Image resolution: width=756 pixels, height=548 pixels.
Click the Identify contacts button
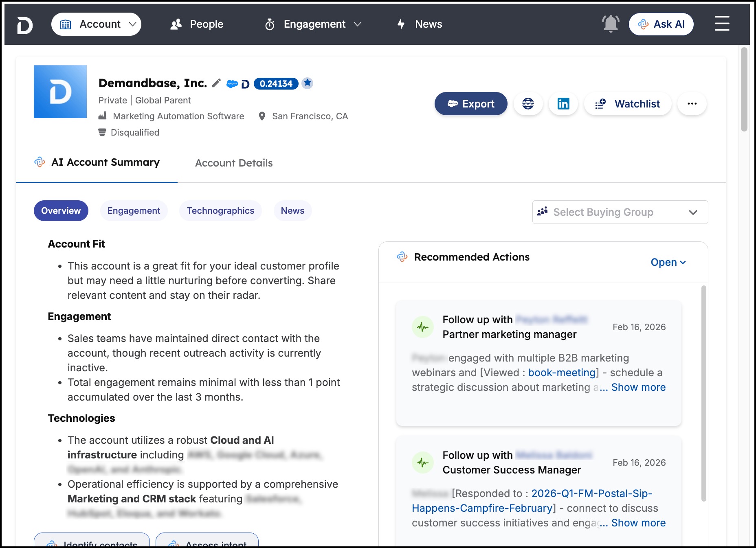pos(92,540)
